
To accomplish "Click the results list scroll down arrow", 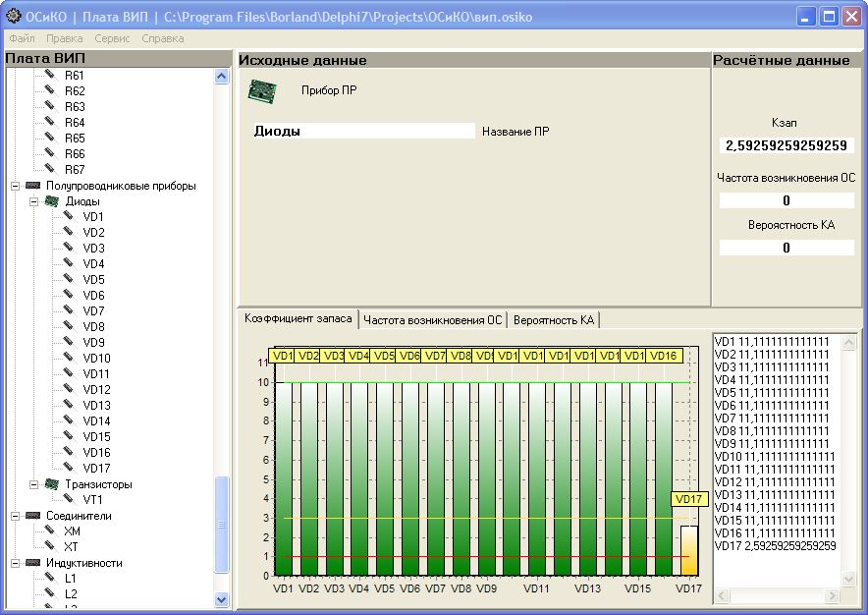I will point(848,580).
